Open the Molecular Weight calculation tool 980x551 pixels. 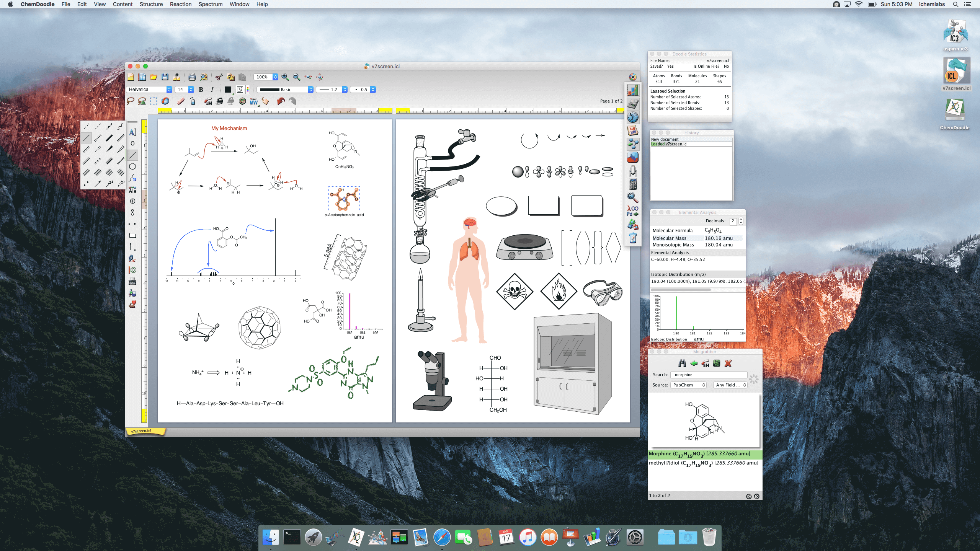(x=253, y=101)
